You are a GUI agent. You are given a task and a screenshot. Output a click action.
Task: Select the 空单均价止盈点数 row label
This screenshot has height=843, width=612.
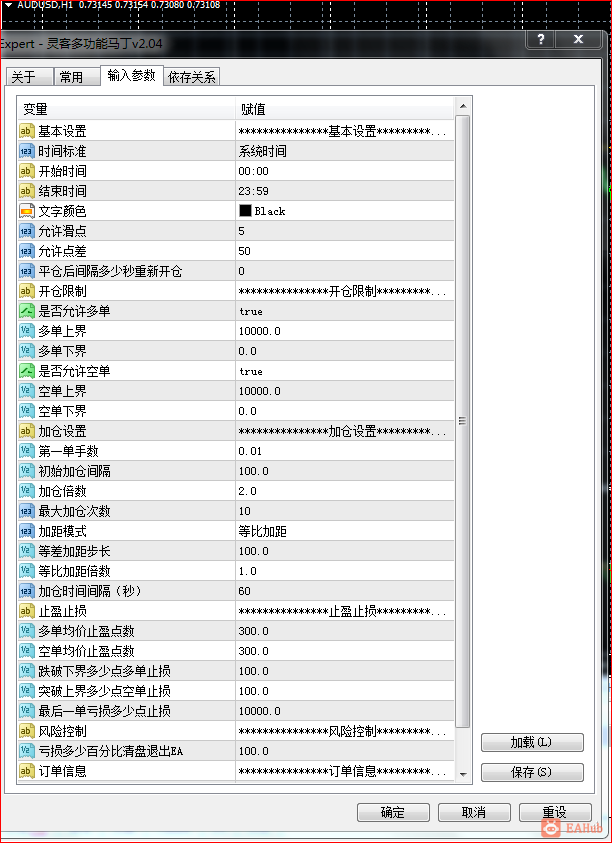(x=86, y=651)
